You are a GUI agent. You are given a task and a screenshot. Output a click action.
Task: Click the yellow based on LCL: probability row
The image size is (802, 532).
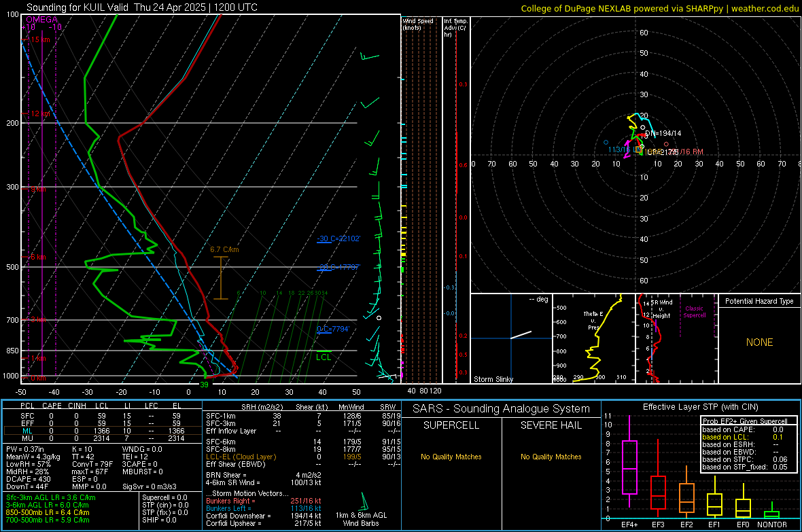click(742, 437)
